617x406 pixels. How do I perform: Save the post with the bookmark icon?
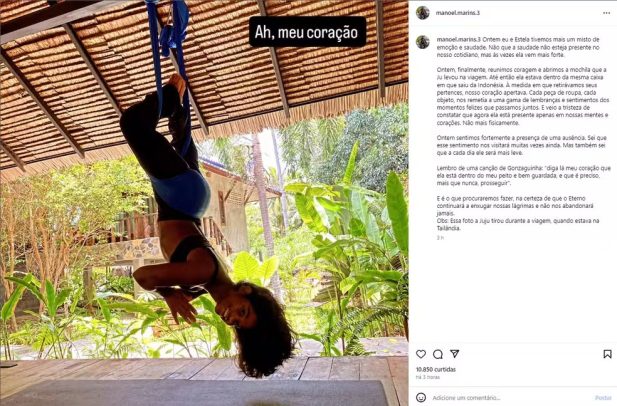click(x=607, y=354)
